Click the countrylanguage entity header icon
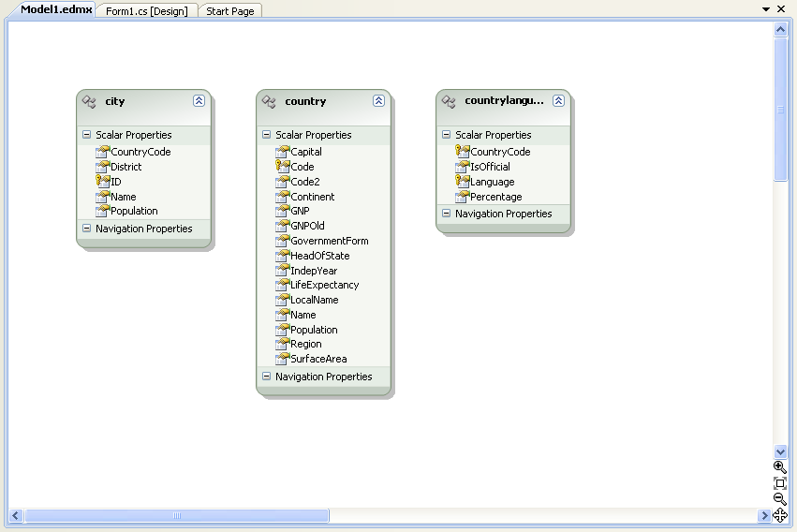Screen dimensions: 797x532 point(449,101)
